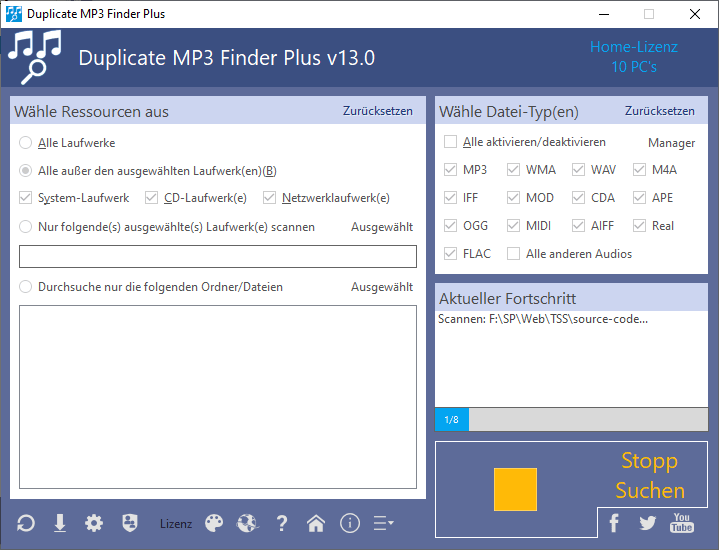The image size is (719, 550).
Task: Uncheck the MP3 file type
Action: [450, 170]
